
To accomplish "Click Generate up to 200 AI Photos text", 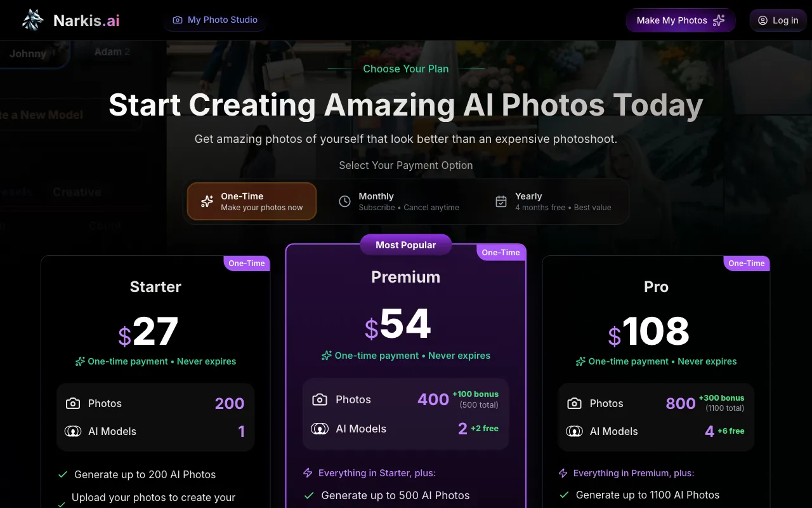I will click(x=145, y=474).
